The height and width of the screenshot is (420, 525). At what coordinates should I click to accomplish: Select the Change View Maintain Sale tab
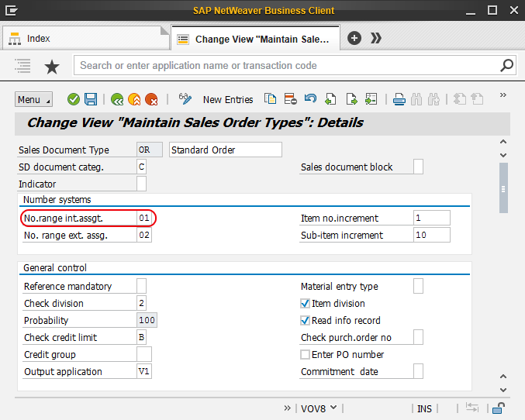(x=255, y=39)
